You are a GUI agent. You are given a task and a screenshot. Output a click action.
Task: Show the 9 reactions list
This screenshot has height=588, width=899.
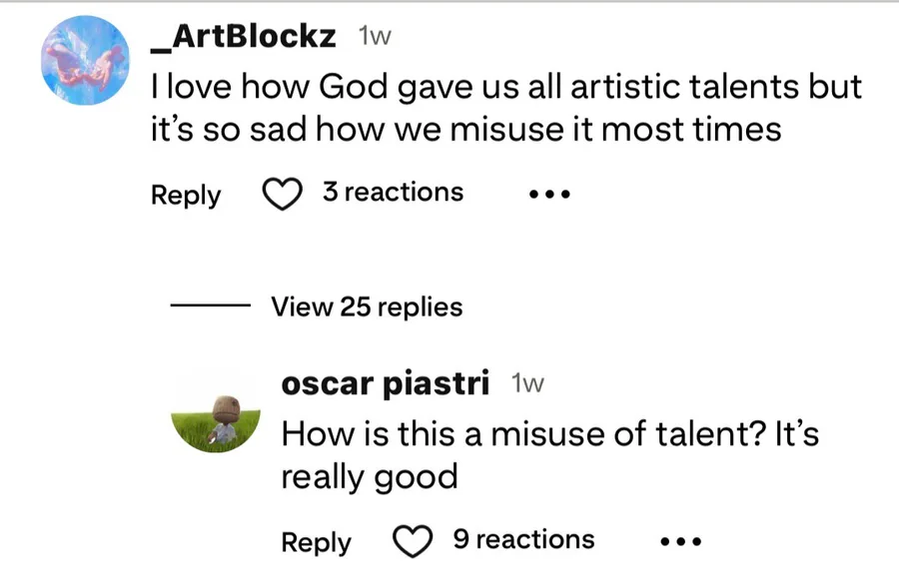(522, 539)
